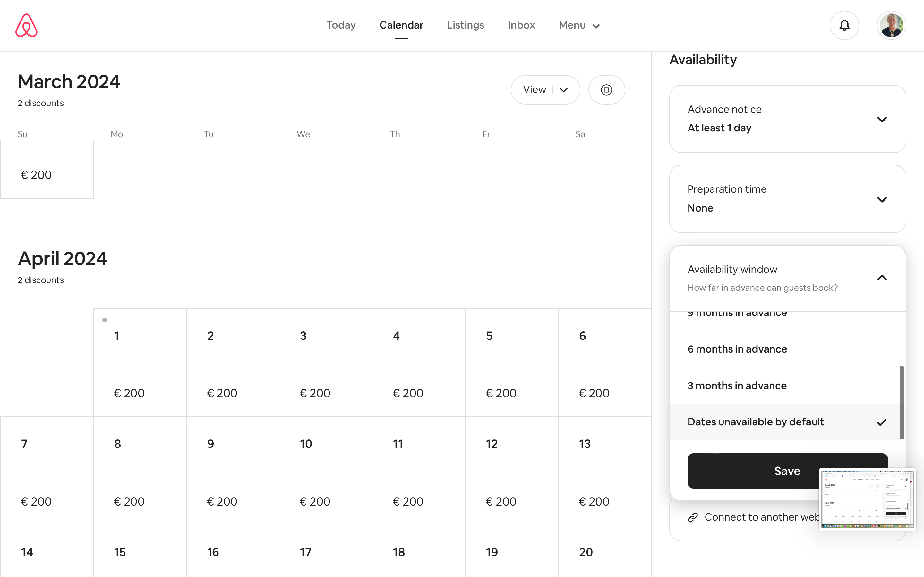924x577 pixels.
Task: Switch to the Listings tab
Action: pyautogui.click(x=466, y=25)
